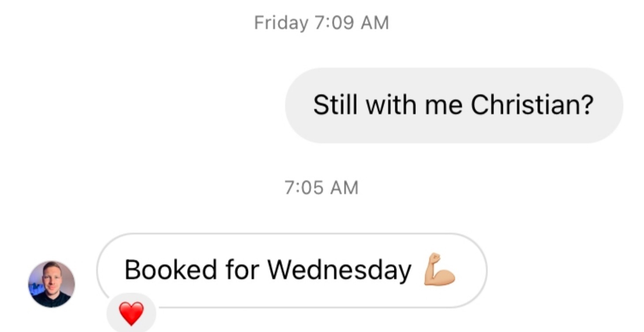Click the word "Wednesday" in the received message
644x332 pixels.
click(339, 269)
